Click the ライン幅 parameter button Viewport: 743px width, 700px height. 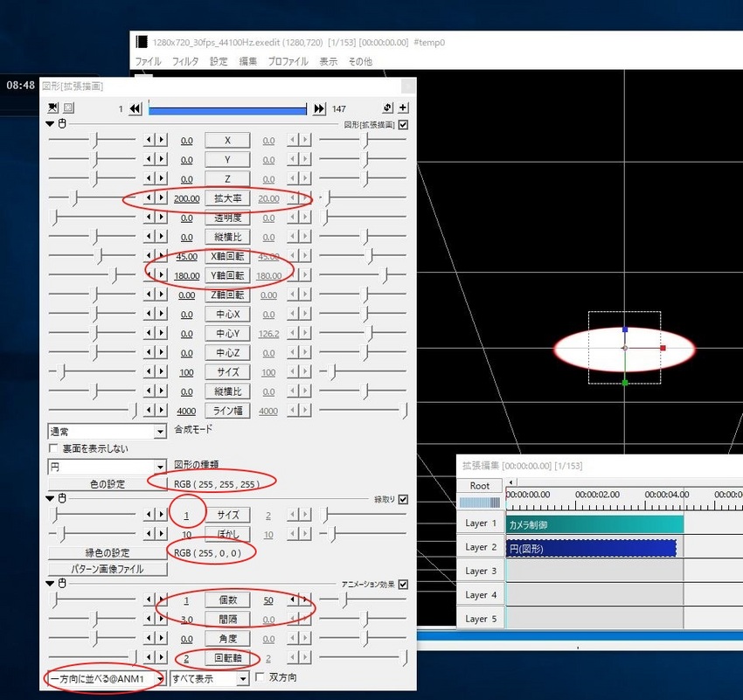coord(227,411)
